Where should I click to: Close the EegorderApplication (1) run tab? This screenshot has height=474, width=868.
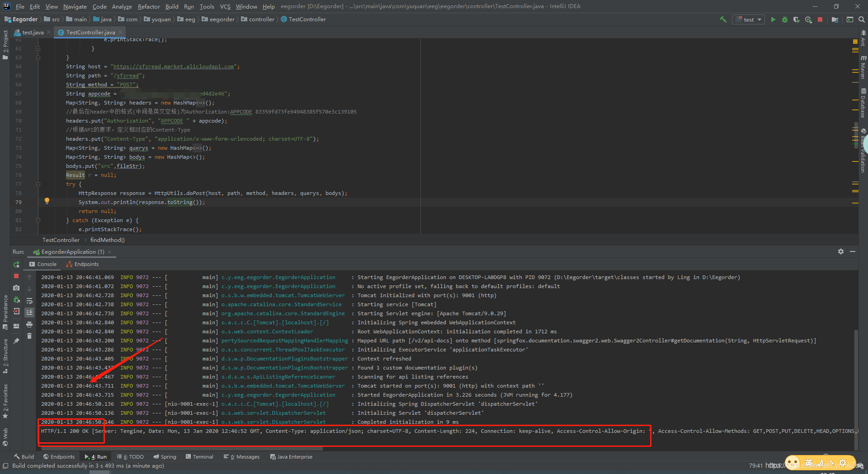(109, 252)
